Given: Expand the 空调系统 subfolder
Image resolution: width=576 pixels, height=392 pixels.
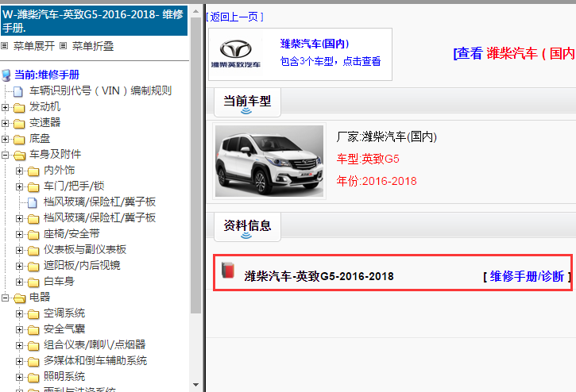Looking at the screenshot, I should coord(20,313).
